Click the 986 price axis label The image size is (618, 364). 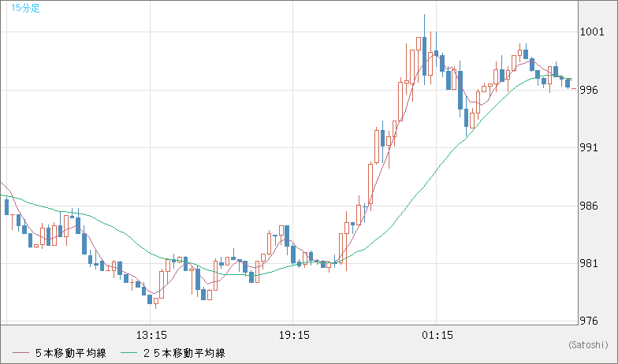click(x=589, y=206)
